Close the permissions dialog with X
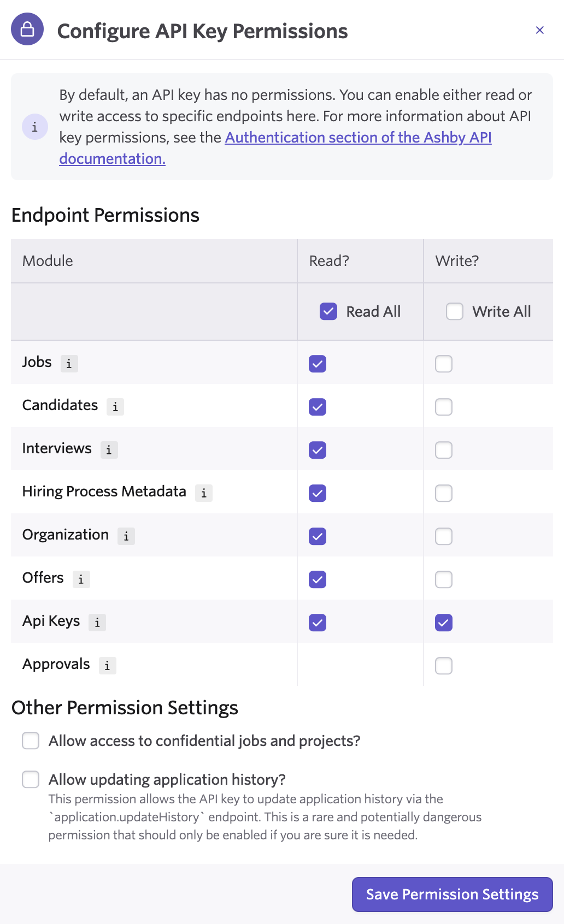This screenshot has width=564, height=924. pyautogui.click(x=539, y=30)
